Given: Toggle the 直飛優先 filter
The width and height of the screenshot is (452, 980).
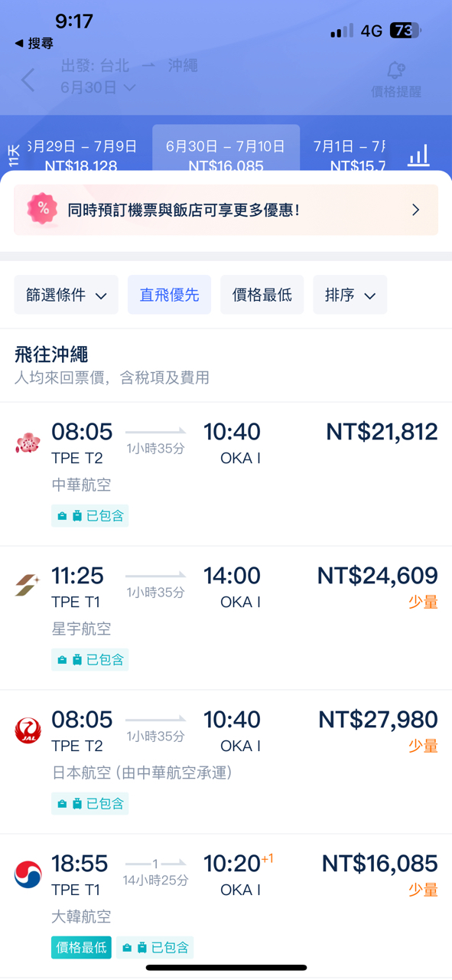Looking at the screenshot, I should click(169, 295).
